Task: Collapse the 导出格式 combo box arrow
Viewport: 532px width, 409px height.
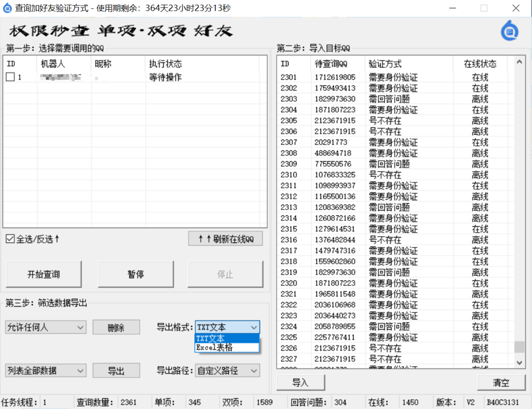Action: pos(254,327)
